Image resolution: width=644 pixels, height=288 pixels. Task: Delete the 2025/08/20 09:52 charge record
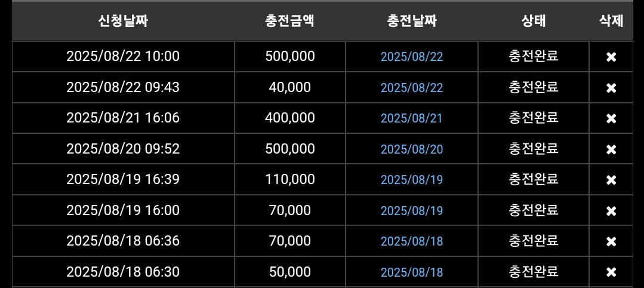pos(611,149)
